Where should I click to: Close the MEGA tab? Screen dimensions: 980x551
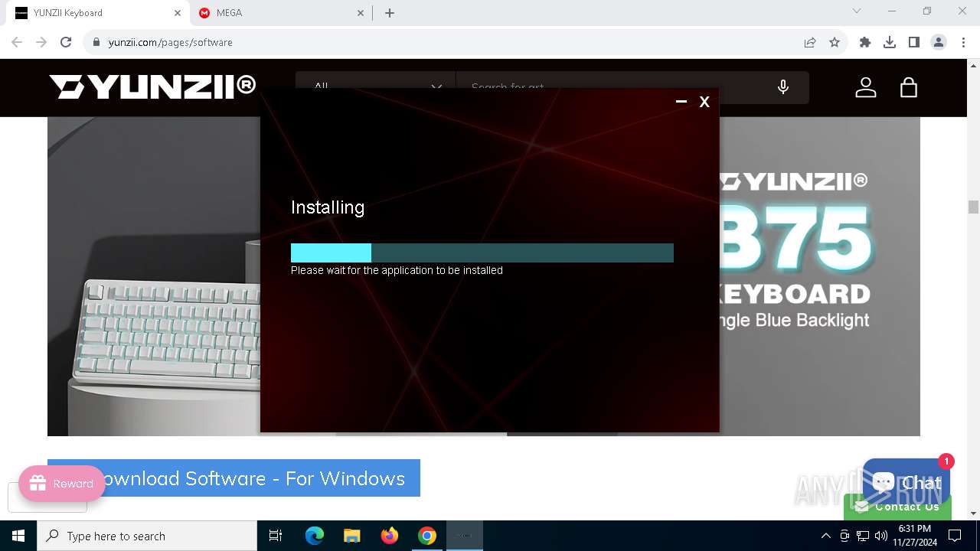[x=361, y=13]
